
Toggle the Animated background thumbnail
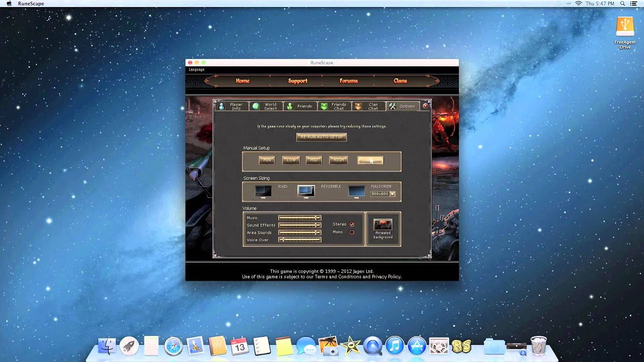click(x=383, y=225)
